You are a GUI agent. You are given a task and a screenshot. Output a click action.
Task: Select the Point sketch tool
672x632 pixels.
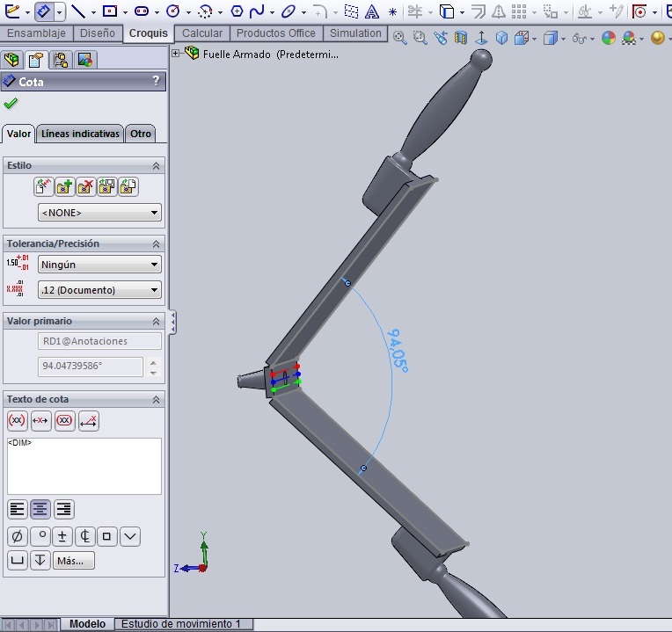(392, 12)
